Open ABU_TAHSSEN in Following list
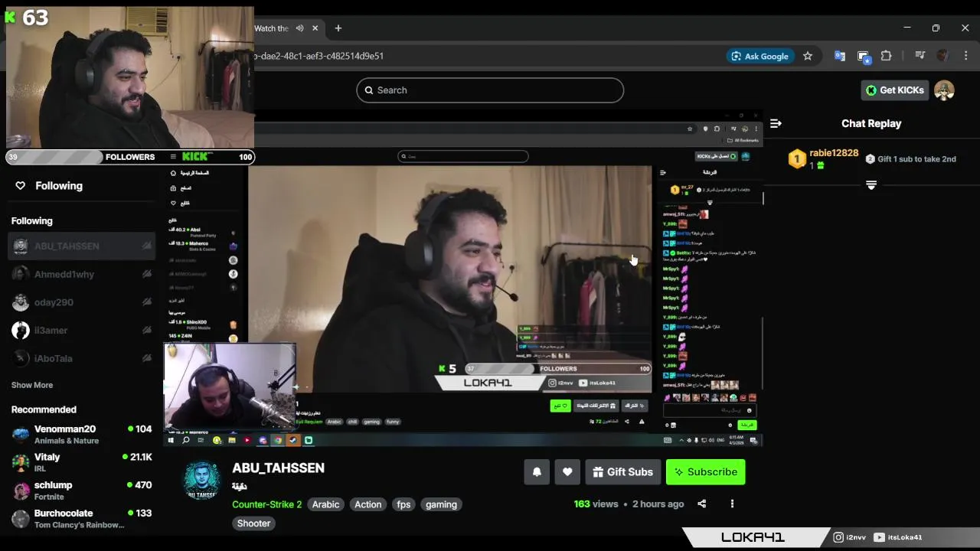The height and width of the screenshot is (551, 980). click(81, 246)
